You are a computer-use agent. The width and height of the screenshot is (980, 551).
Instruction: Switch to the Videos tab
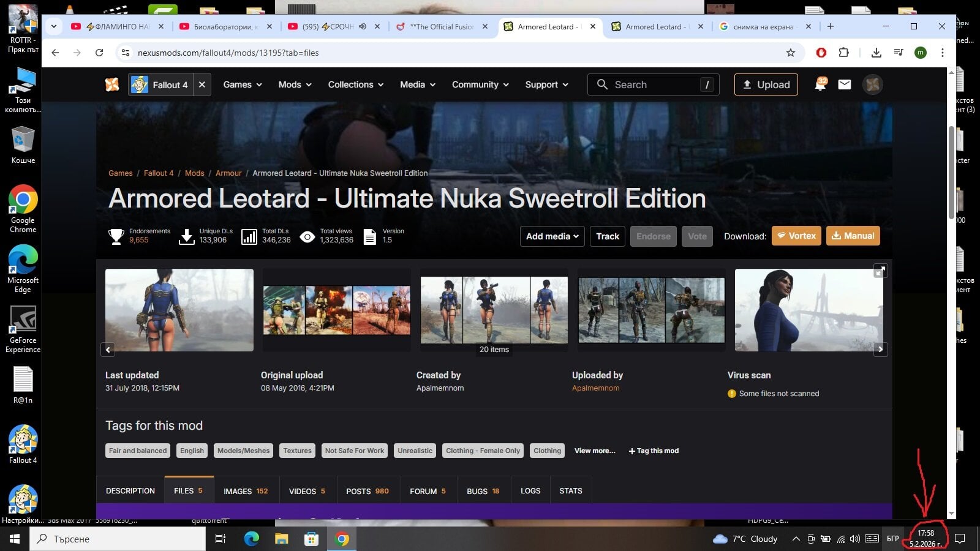click(307, 491)
